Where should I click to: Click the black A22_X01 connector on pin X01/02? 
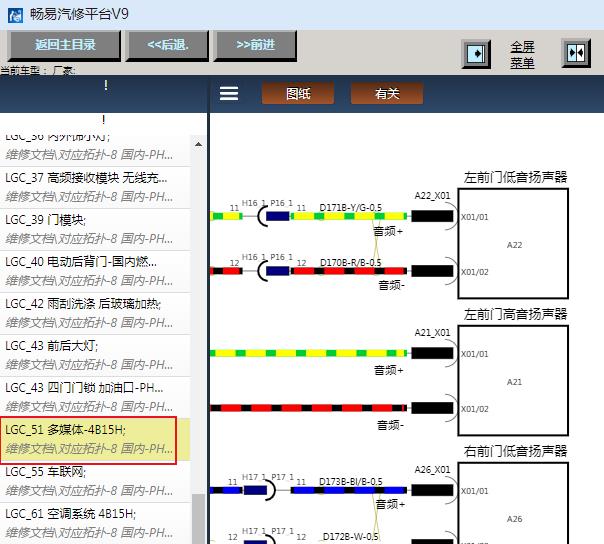[x=432, y=271]
